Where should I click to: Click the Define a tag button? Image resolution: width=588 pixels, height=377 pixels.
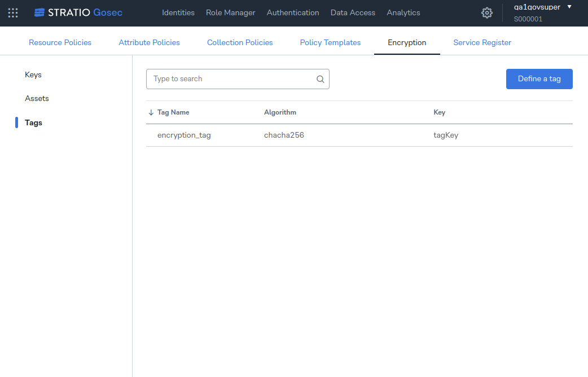click(x=539, y=79)
